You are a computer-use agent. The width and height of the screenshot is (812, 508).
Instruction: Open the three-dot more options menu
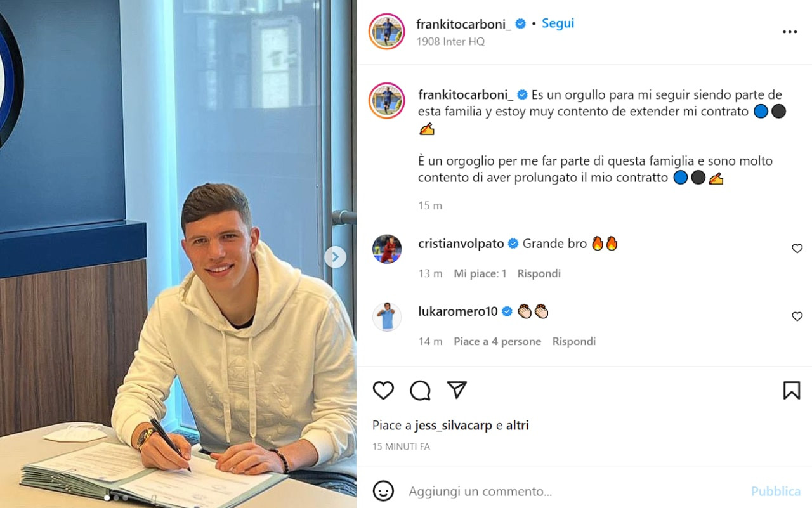[x=790, y=32]
